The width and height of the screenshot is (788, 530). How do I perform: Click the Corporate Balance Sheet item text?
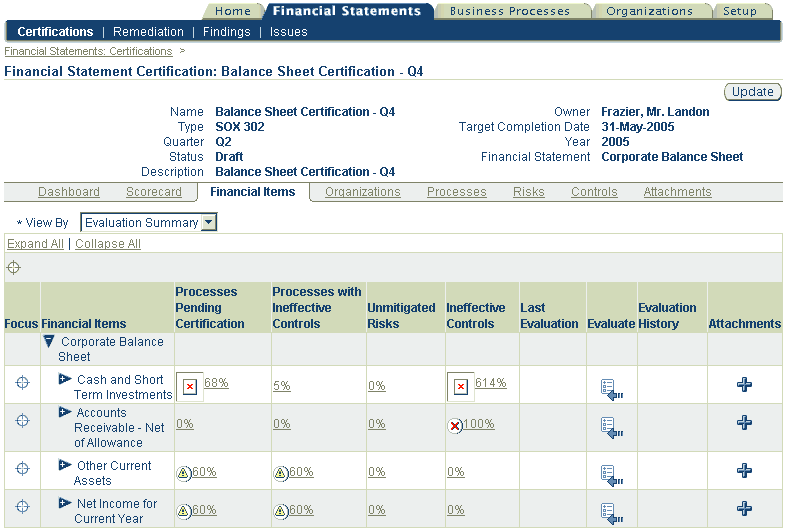click(x=111, y=349)
